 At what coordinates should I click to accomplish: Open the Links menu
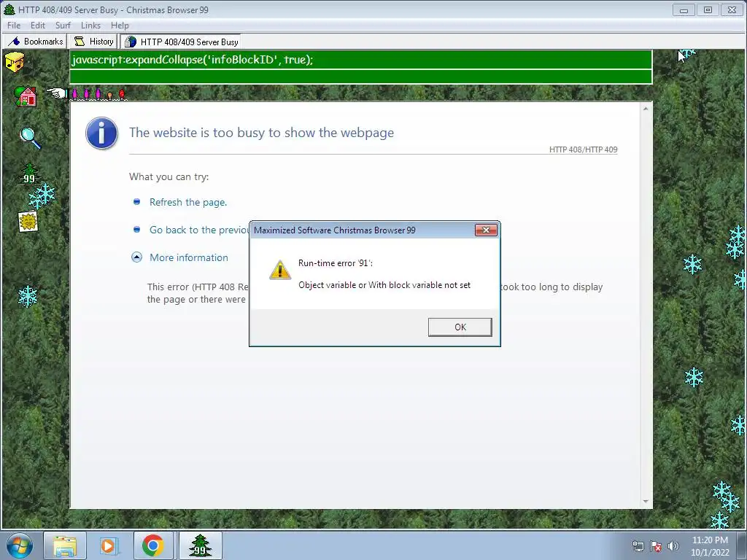pyautogui.click(x=90, y=26)
